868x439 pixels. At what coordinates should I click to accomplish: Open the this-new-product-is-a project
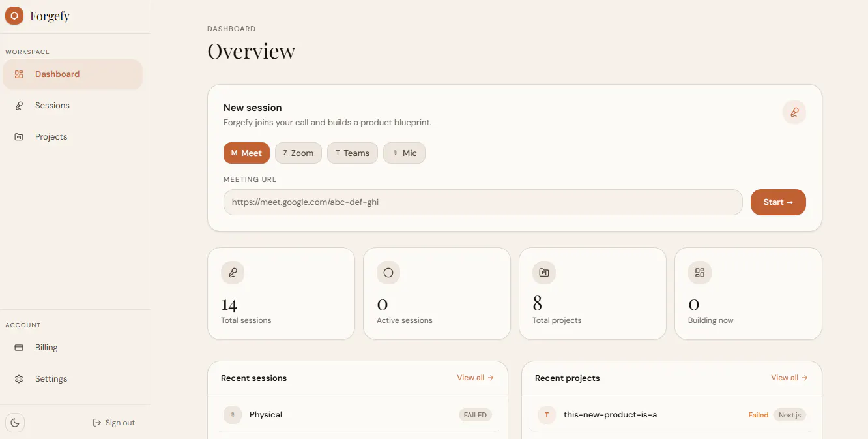(672, 415)
